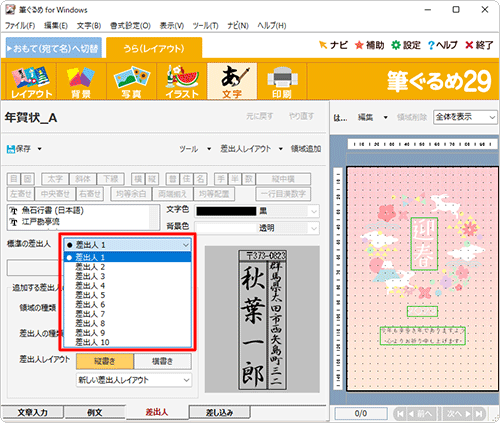Open the 印刷 print tool
The height and width of the screenshot is (423, 500).
[282, 81]
